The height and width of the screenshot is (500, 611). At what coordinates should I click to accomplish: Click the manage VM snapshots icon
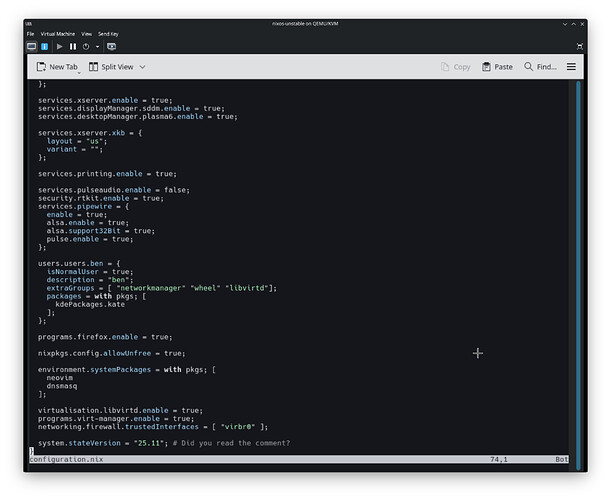click(111, 47)
